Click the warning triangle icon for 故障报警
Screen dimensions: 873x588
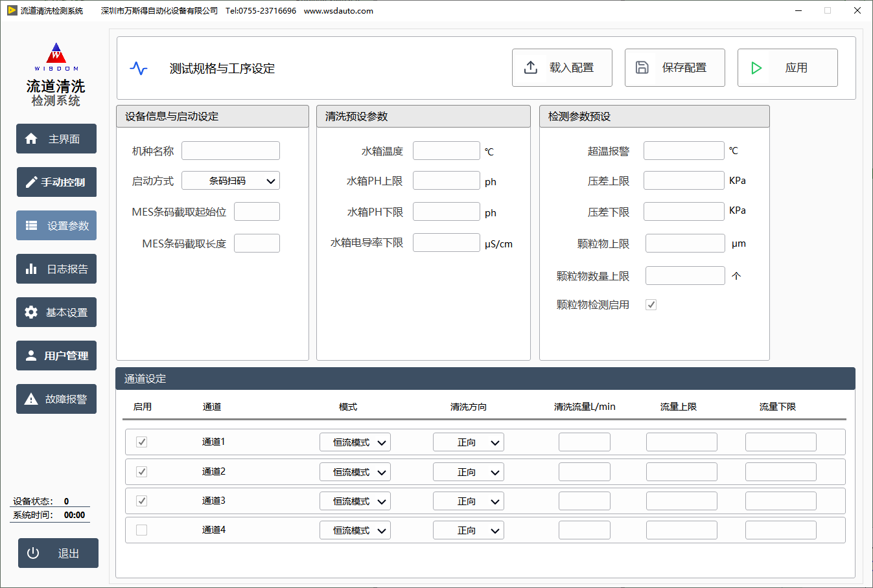point(31,399)
